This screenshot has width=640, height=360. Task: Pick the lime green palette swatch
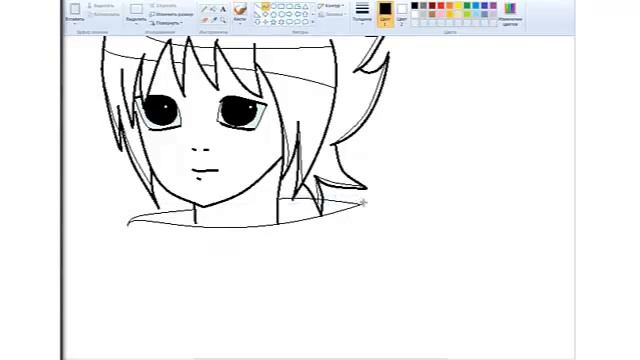(x=467, y=14)
